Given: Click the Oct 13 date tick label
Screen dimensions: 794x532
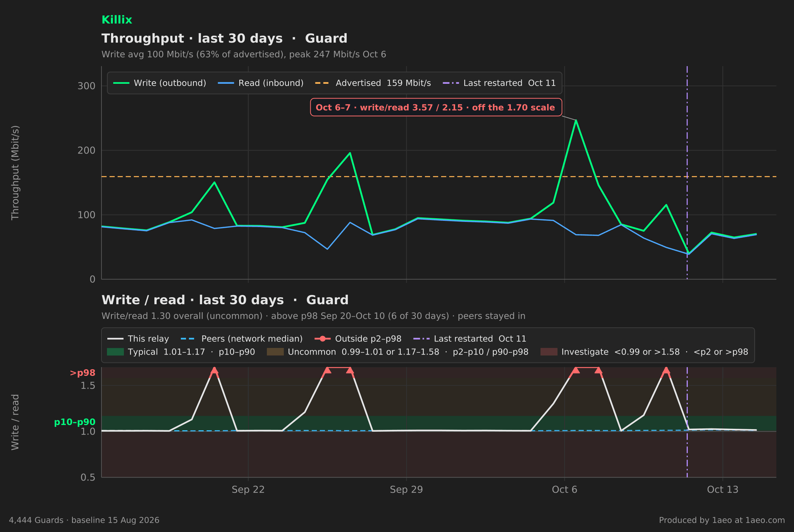Looking at the screenshot, I should pyautogui.click(x=723, y=489).
